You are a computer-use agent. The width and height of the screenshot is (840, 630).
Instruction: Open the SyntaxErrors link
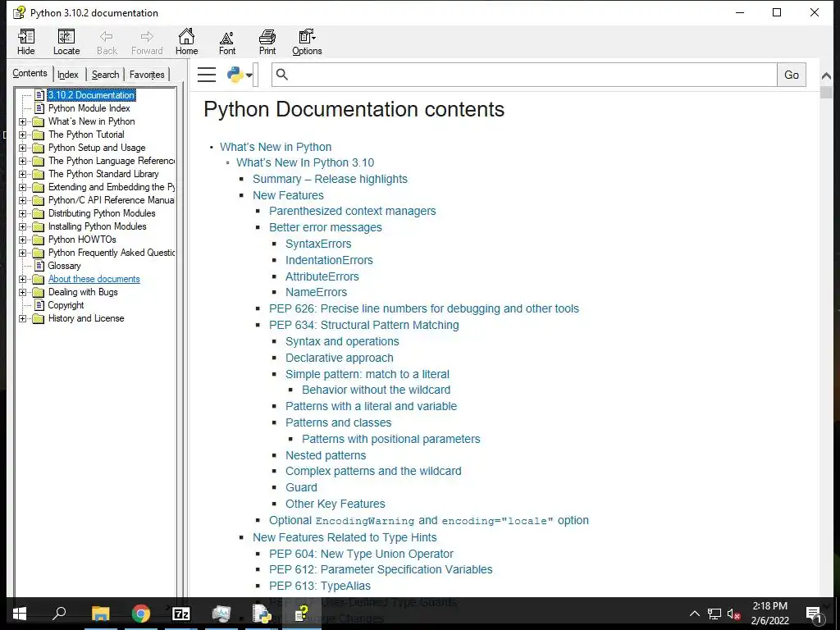(318, 244)
